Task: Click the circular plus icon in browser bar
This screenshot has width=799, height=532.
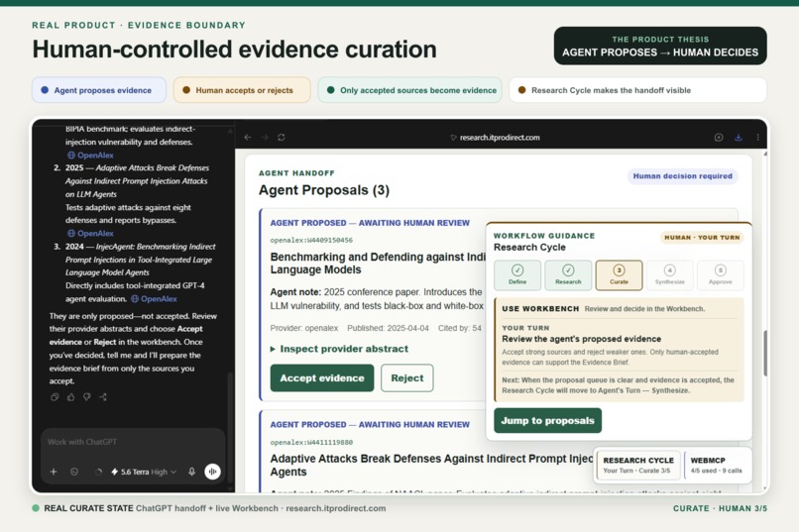Action: tap(719, 138)
